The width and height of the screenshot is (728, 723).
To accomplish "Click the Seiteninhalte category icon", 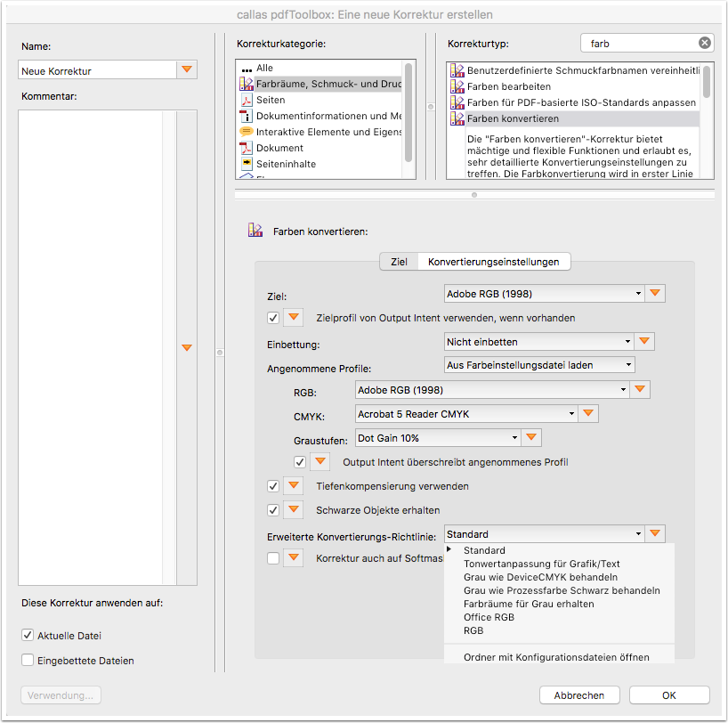I will pyautogui.click(x=246, y=163).
